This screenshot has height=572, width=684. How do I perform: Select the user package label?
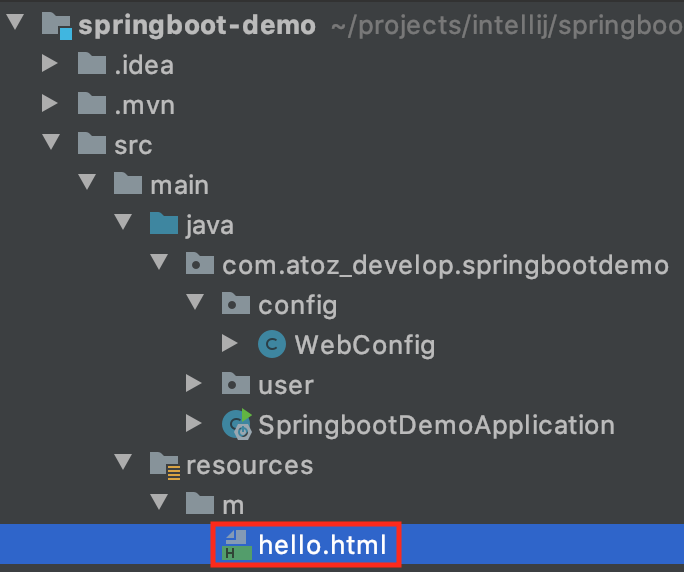[286, 386]
